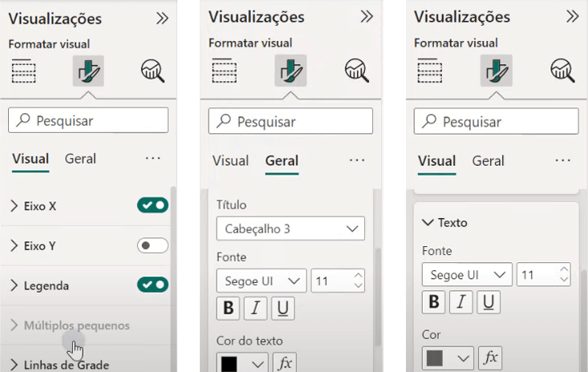Screen dimensions: 588x372
Task: Expand the Múltiplos pequenos section
Action: click(14, 325)
